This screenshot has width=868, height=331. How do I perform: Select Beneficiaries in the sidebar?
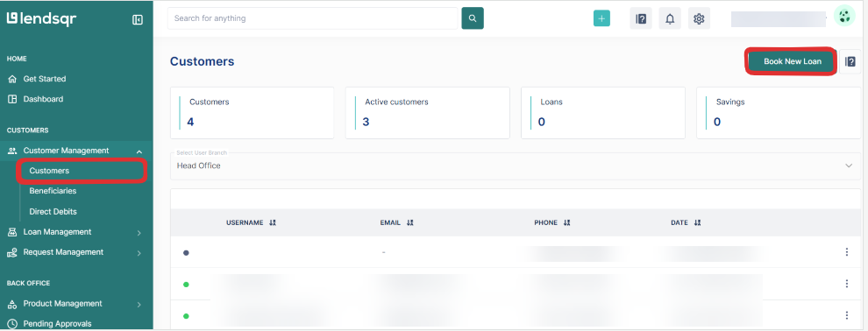(53, 191)
